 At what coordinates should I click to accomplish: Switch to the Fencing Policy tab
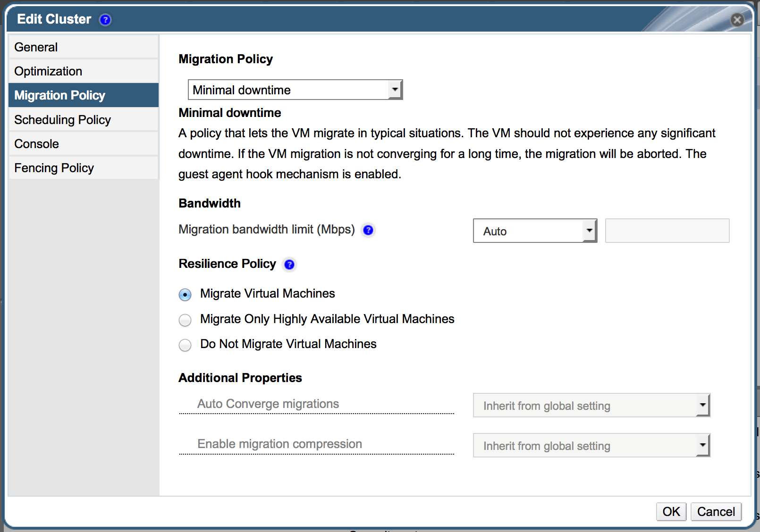pyautogui.click(x=84, y=168)
